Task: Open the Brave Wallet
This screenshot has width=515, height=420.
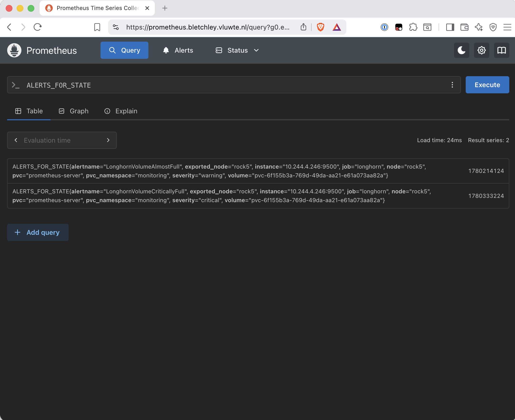Action: (x=464, y=27)
